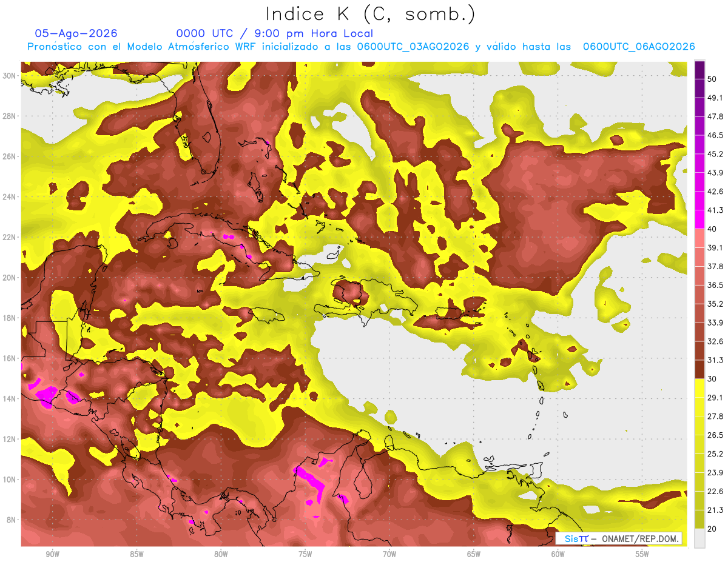This screenshot has height=562, width=728.
Task: Click the 80W longitude label
Action: coord(221,554)
